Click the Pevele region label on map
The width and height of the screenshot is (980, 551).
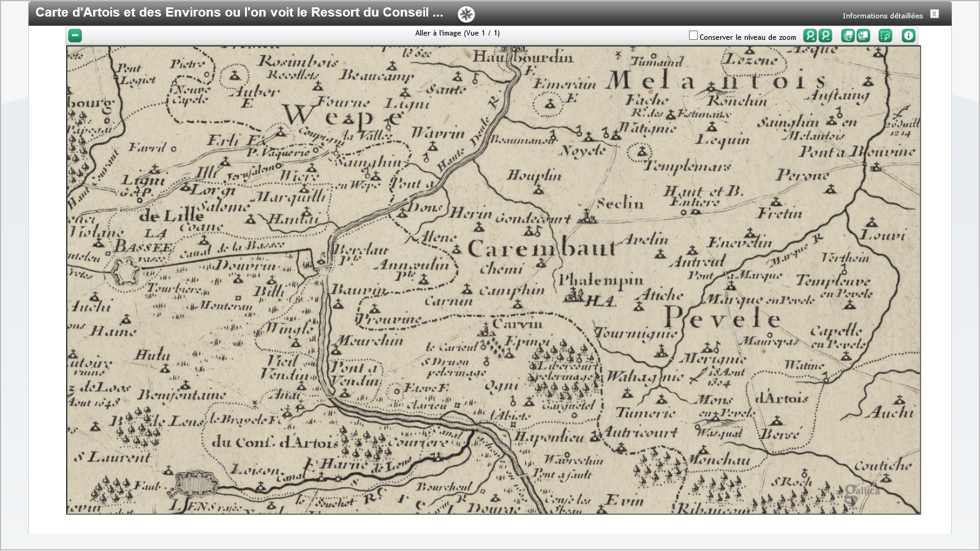723,318
